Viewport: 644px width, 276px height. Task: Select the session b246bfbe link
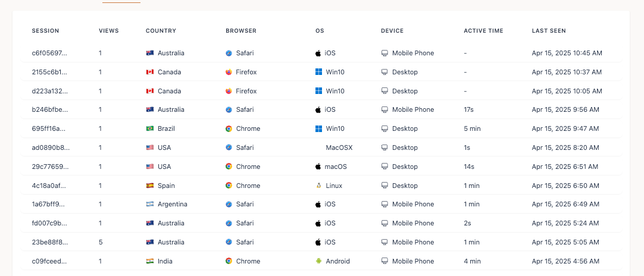coord(49,109)
